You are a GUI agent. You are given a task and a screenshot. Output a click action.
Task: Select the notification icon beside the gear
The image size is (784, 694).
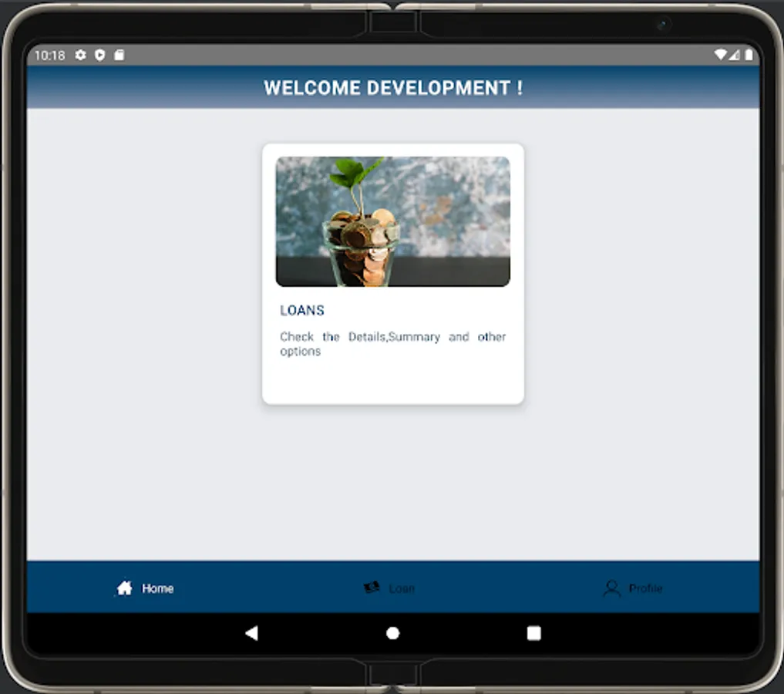click(99, 55)
